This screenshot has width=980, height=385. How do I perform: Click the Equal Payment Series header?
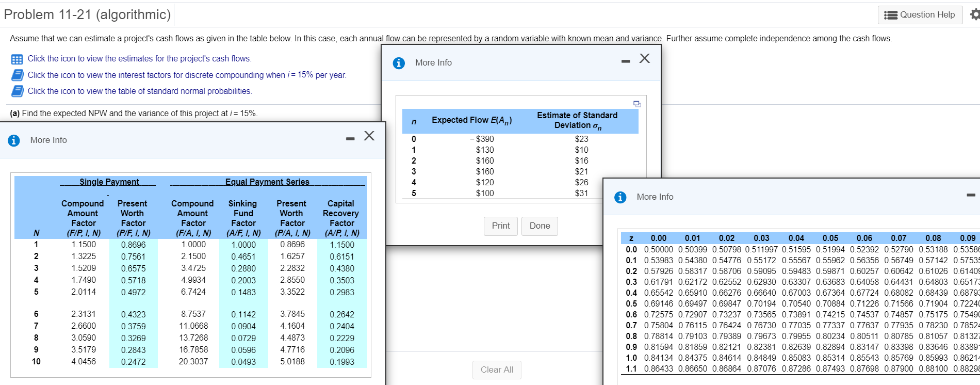pyautogui.click(x=267, y=182)
